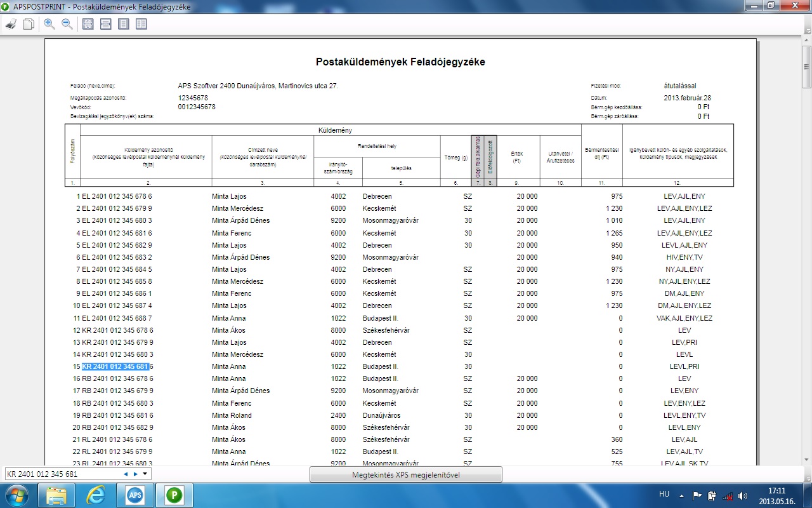Open Action Center flag icon
Viewport: 812px width, 508px height.
696,495
